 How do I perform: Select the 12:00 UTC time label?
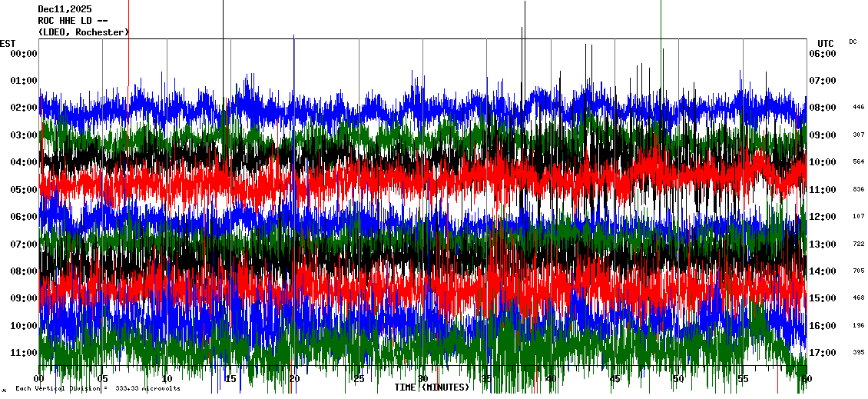point(823,217)
